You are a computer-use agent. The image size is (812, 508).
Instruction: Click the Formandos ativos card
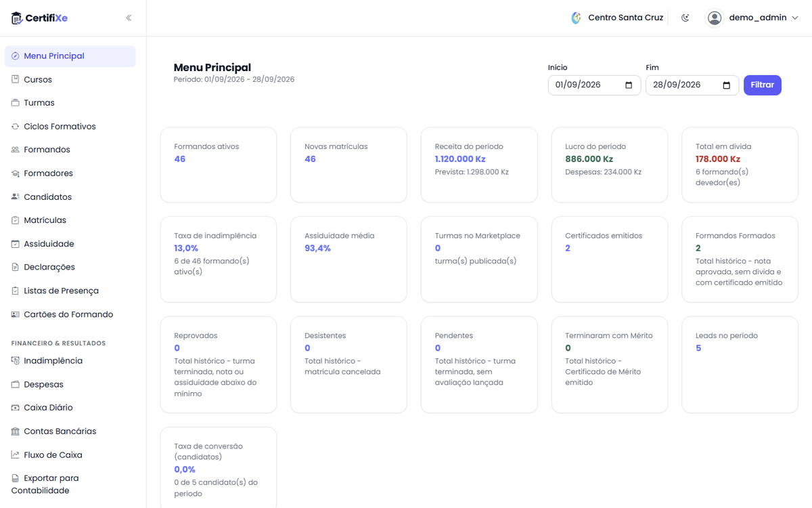[x=219, y=165]
